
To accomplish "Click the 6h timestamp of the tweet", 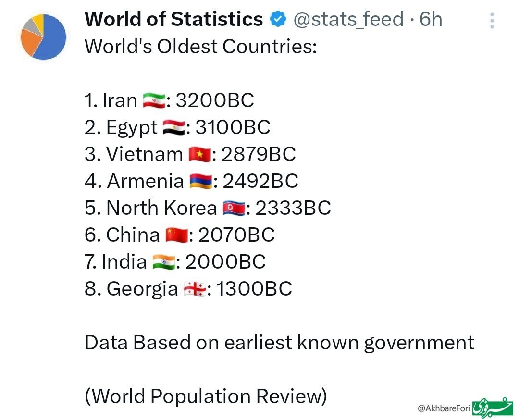I will tap(431, 19).
